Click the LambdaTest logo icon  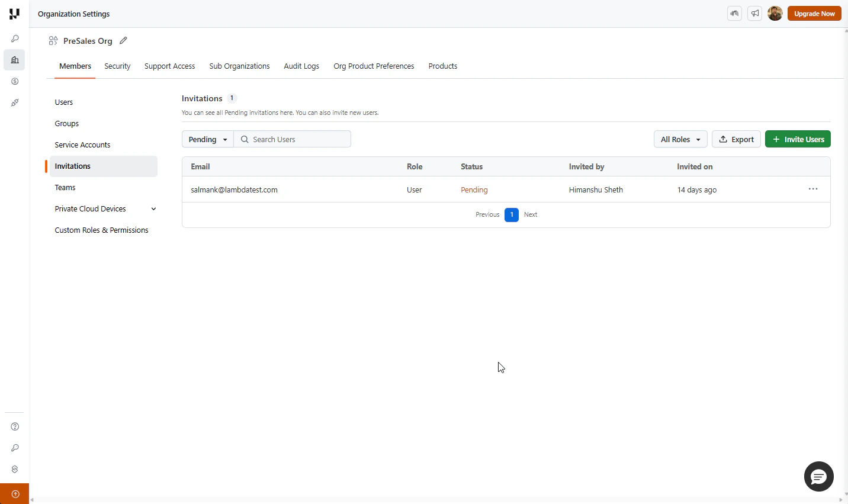[14, 14]
